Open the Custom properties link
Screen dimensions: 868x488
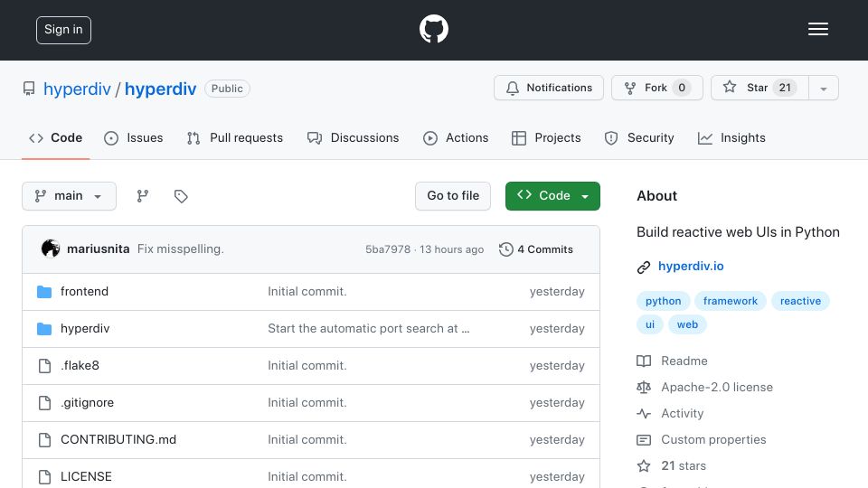pyautogui.click(x=713, y=440)
